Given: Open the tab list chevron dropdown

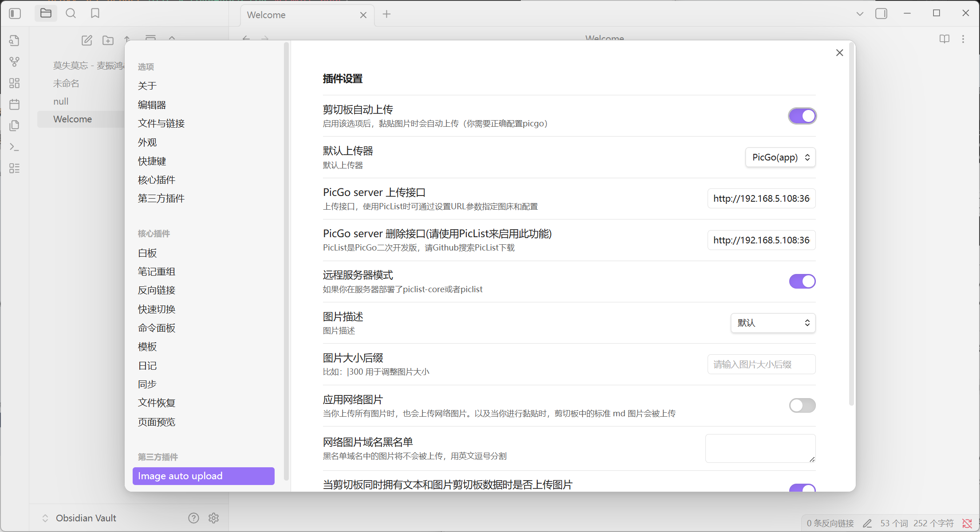Looking at the screenshot, I should click(x=860, y=14).
